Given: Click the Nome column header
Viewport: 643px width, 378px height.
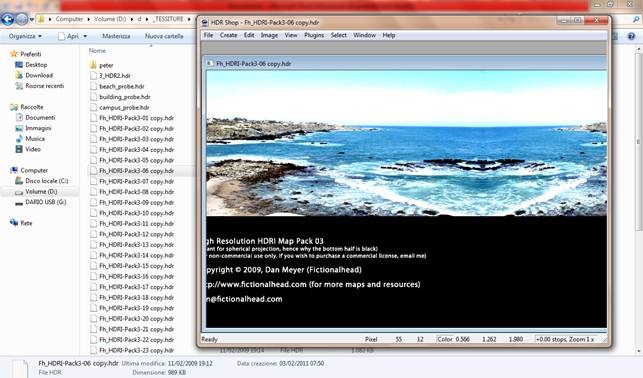Looking at the screenshot, I should coord(97,50).
